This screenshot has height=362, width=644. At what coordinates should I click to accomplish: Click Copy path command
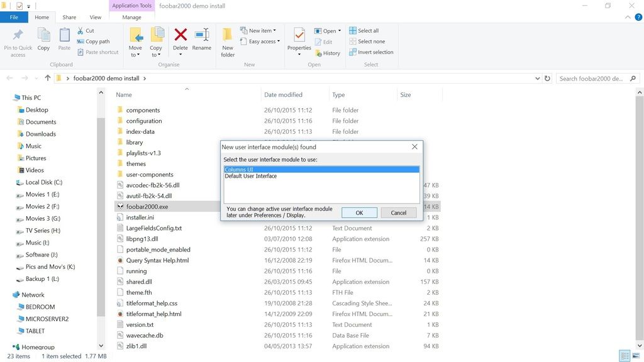tap(93, 41)
